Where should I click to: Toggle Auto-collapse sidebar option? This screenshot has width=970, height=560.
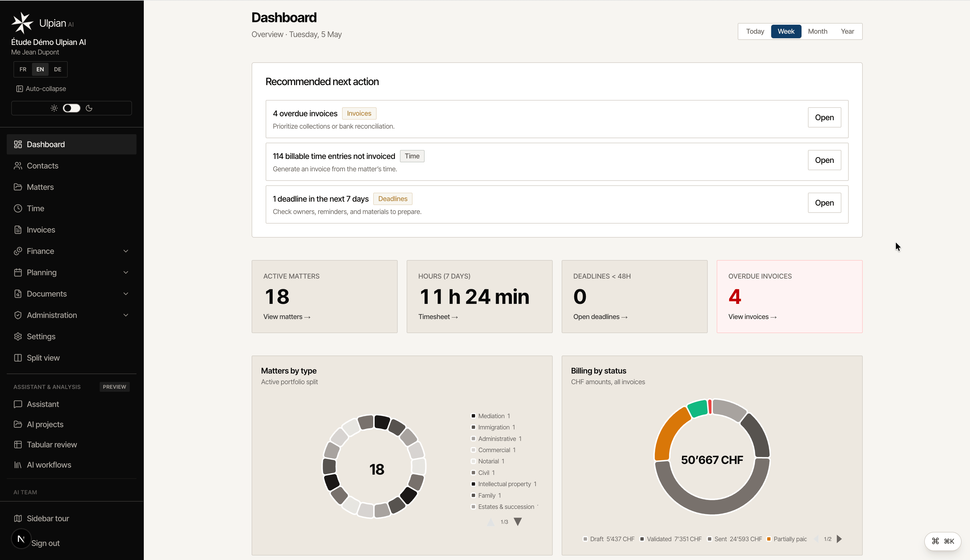41,89
